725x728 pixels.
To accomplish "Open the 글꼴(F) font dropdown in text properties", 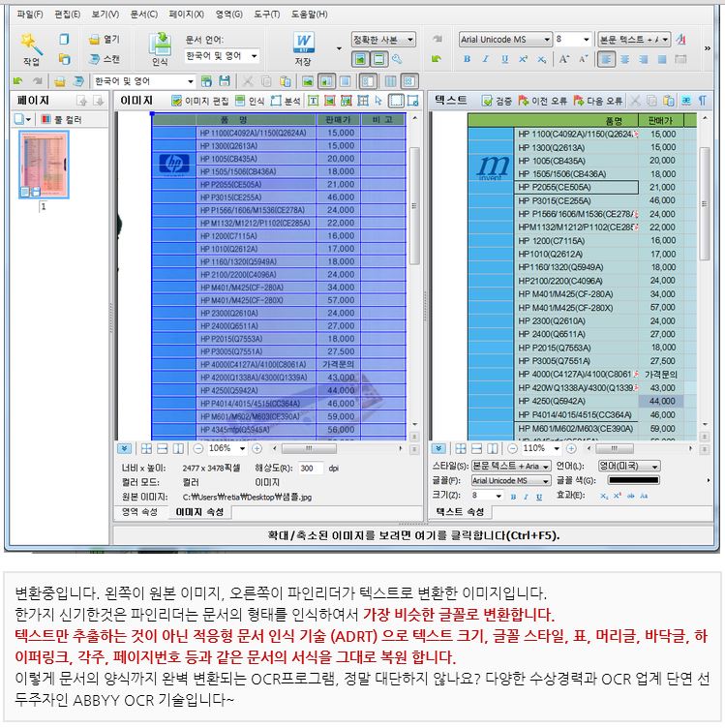I will [x=546, y=480].
